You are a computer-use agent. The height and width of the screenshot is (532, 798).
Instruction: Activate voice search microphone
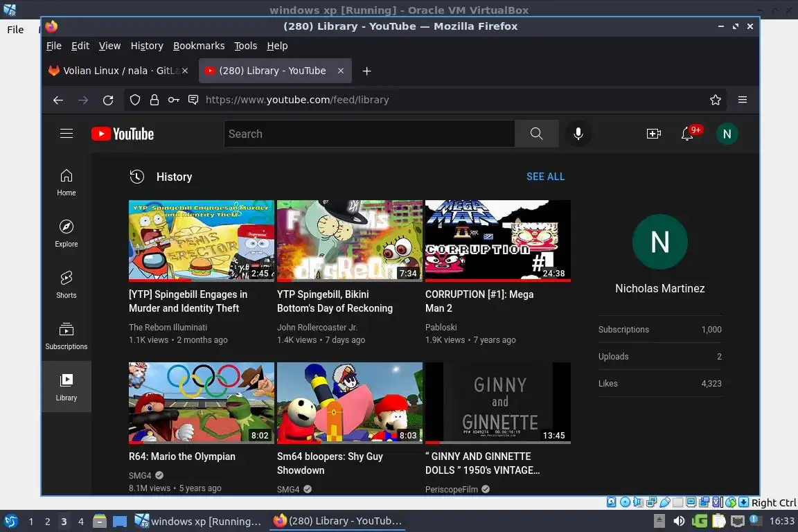coord(578,134)
